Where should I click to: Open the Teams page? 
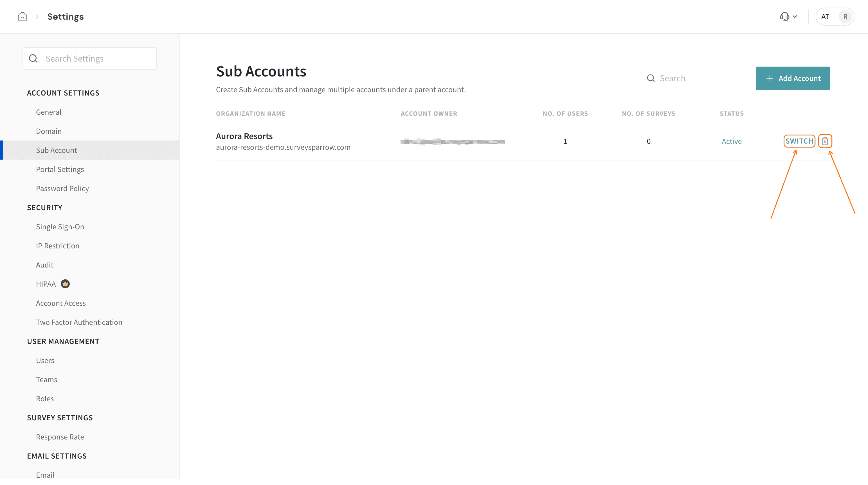(46, 380)
